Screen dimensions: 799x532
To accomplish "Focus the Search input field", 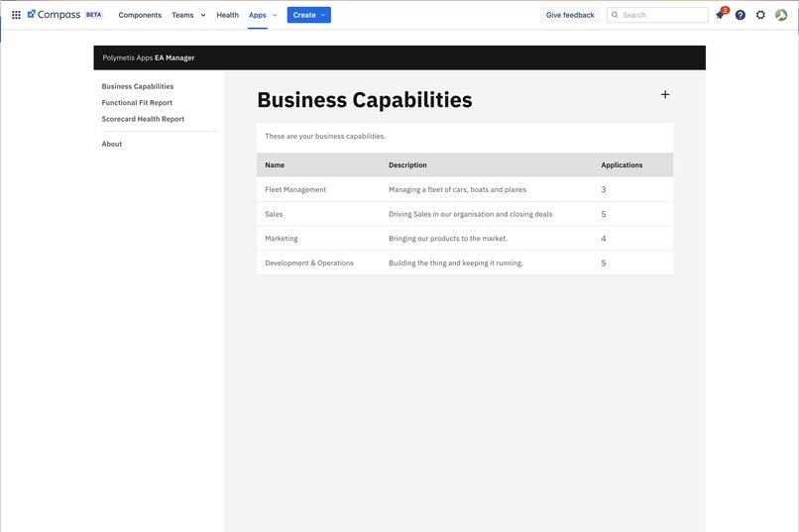I will (x=657, y=15).
